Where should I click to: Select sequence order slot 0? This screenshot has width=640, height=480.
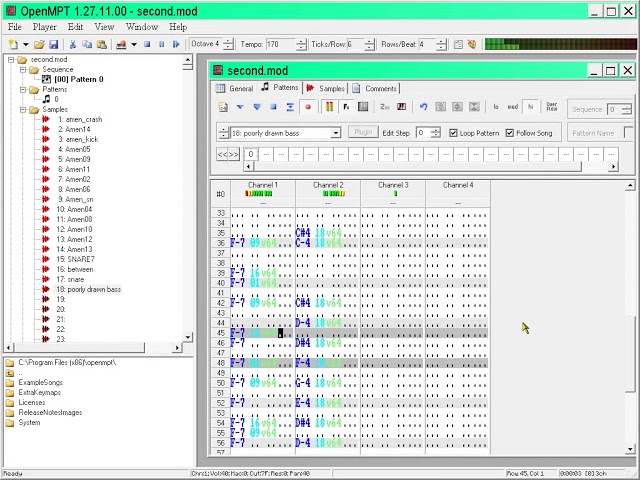[x=251, y=154]
